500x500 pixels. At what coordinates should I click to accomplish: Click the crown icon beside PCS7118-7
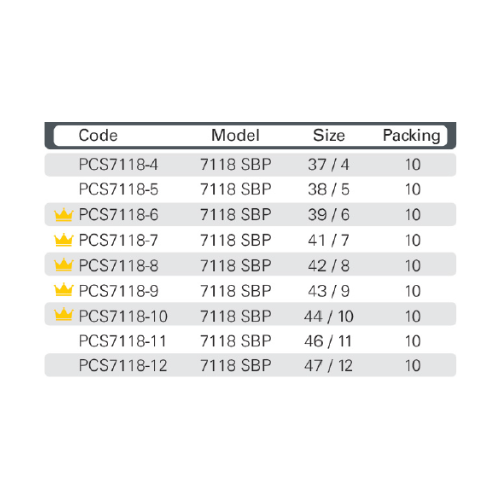click(63, 240)
